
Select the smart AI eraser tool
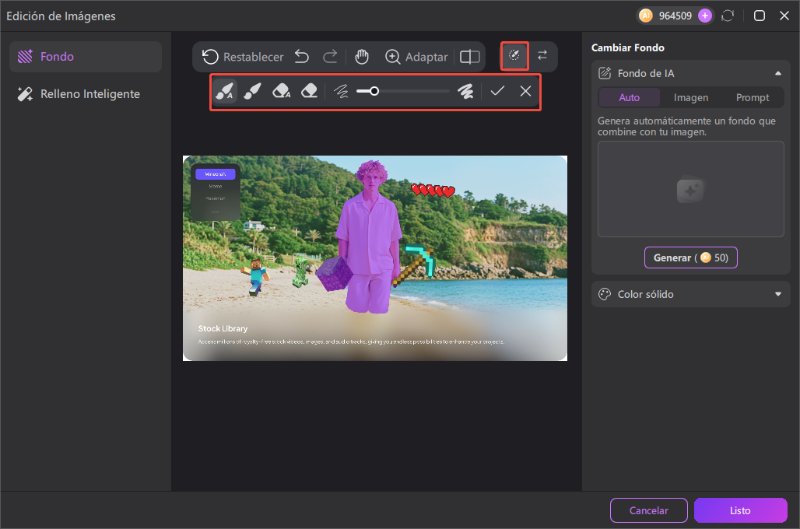pos(281,91)
